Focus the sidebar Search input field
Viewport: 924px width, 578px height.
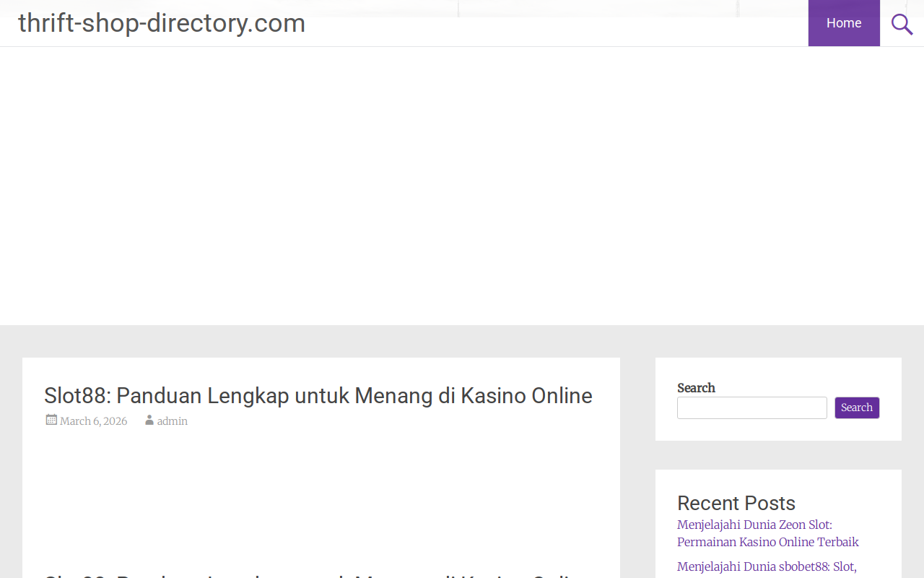(x=752, y=407)
